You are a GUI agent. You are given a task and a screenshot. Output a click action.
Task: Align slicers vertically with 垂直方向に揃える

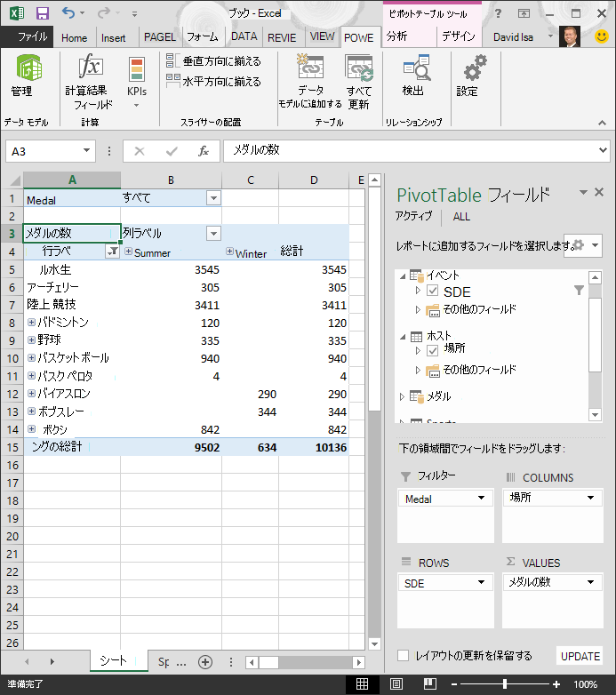click(x=213, y=60)
